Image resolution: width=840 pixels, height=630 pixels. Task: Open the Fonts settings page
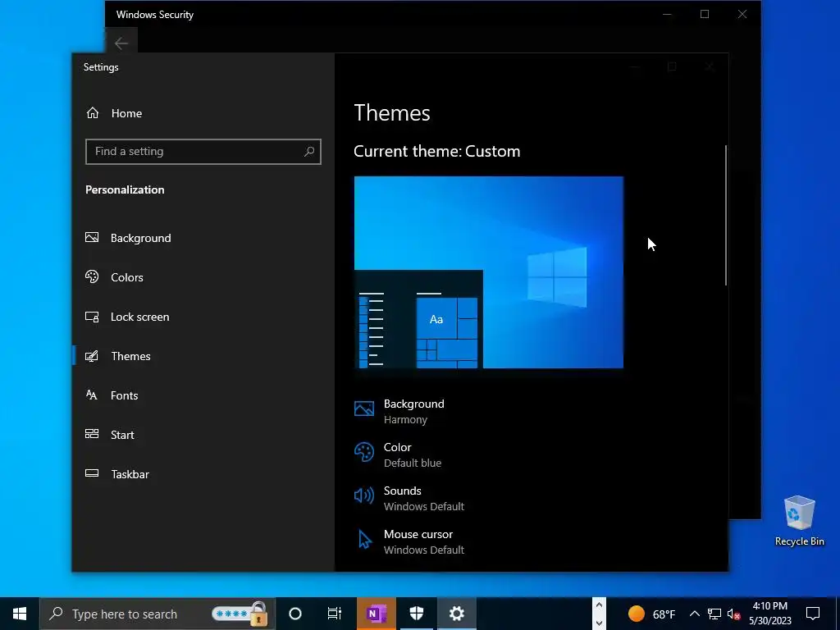pos(203,395)
